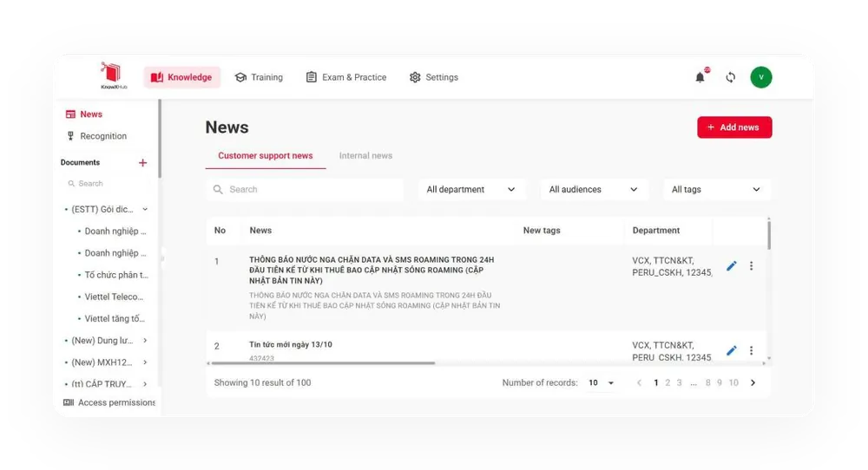868x470 pixels.
Task: Go to page 2
Action: [667, 382]
